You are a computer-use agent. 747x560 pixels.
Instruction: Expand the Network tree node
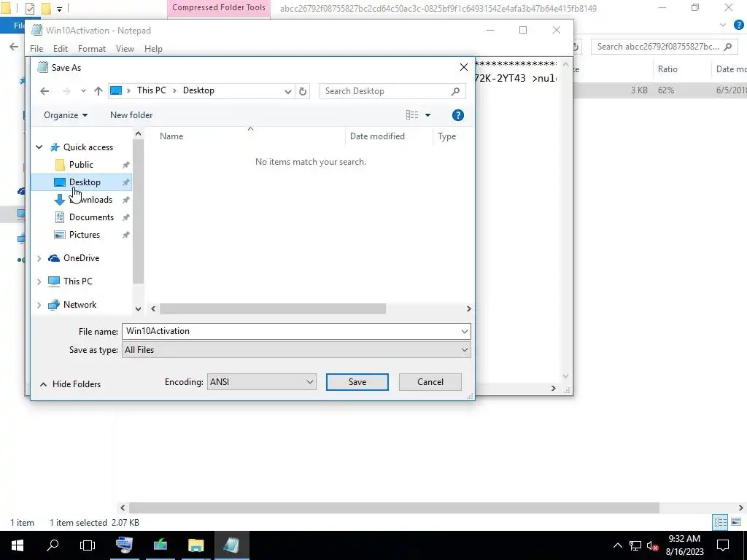pos(39,306)
